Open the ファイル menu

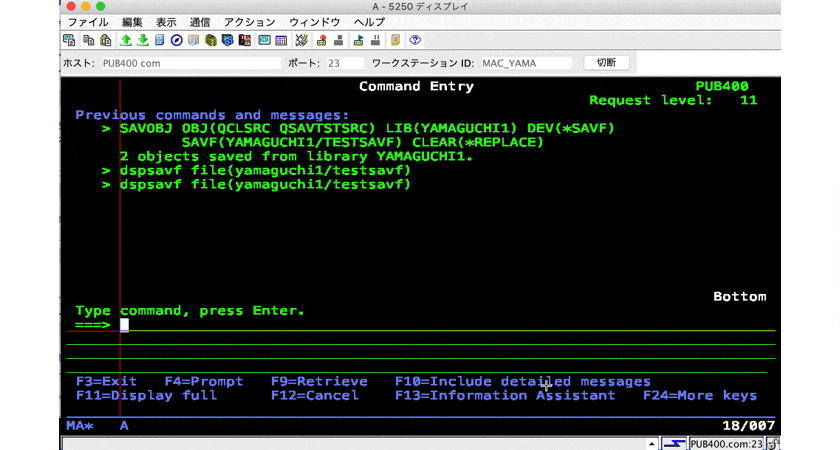88,22
